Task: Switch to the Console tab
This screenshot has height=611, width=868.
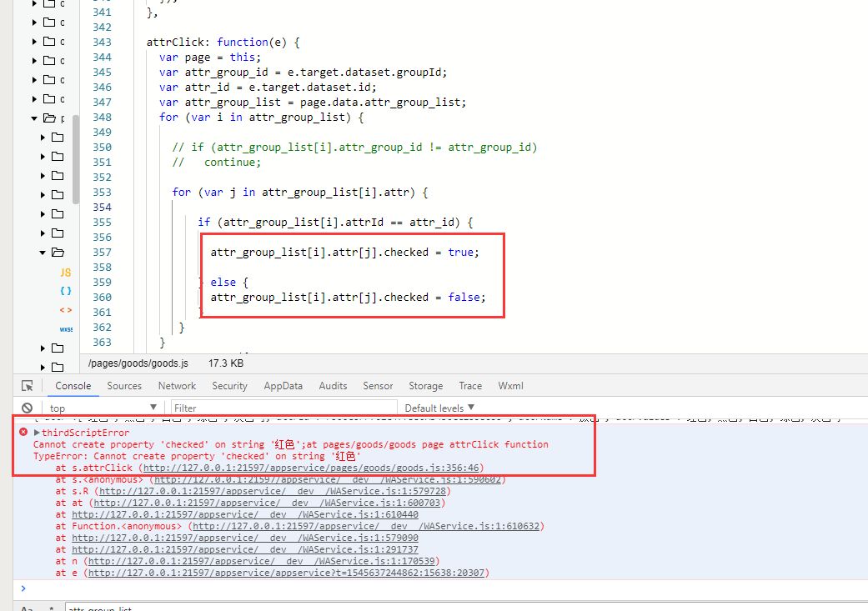Action: coord(73,386)
